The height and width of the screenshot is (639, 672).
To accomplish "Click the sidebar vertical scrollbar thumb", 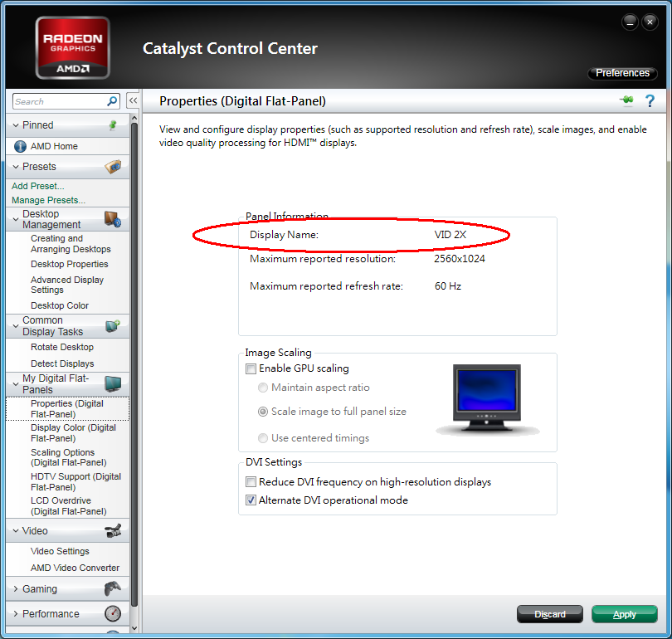I will (134, 364).
